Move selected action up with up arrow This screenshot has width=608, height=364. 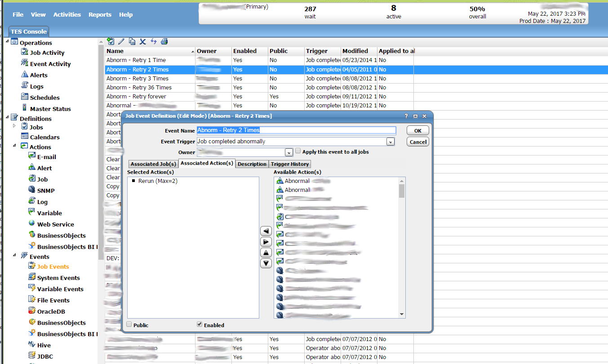pos(266,253)
